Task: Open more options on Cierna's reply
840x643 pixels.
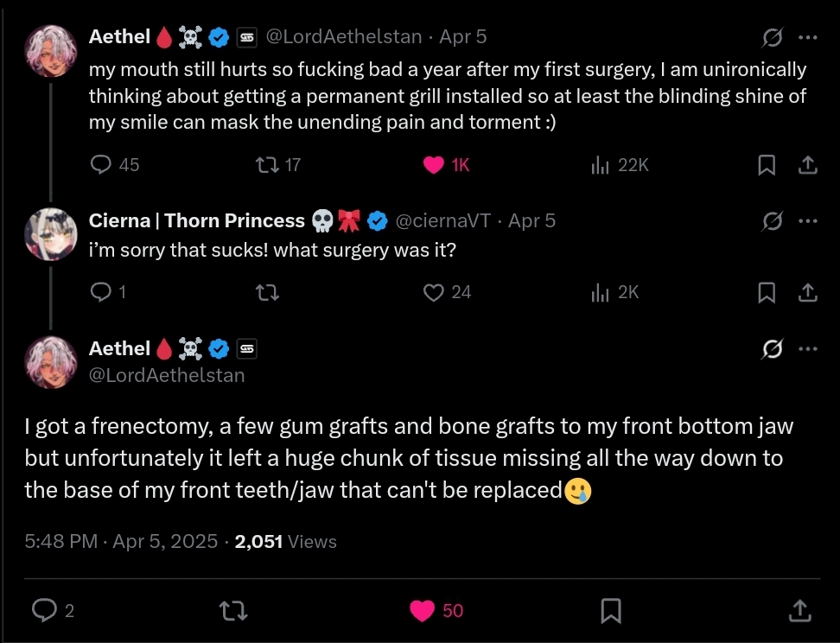Action: coord(807,221)
